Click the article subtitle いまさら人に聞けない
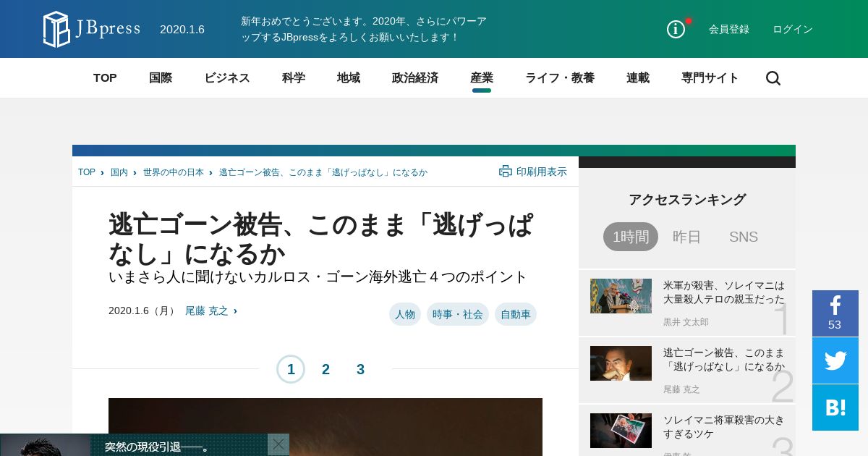 coord(318,276)
